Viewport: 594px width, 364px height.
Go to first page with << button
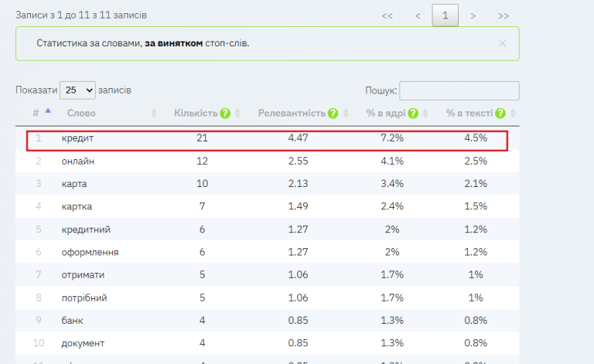pos(387,16)
